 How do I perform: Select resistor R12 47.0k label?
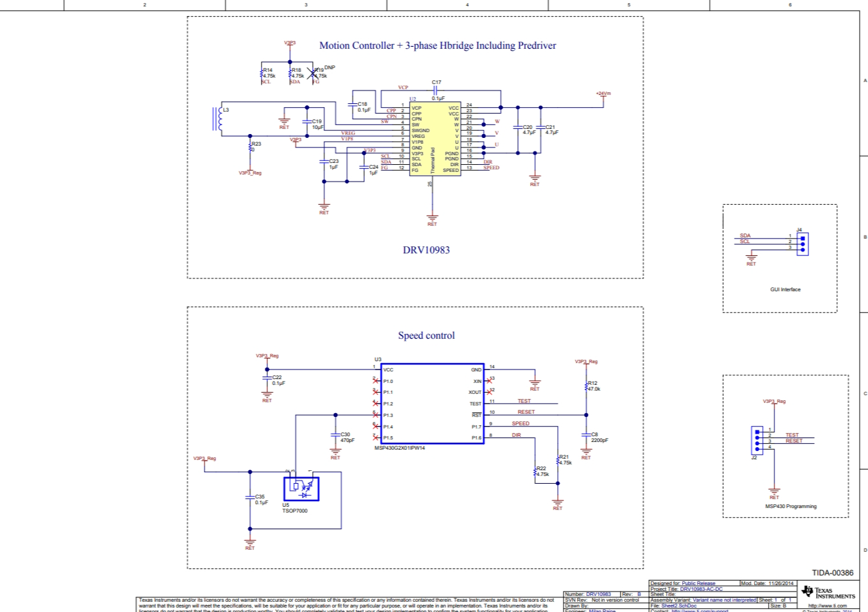594,386
